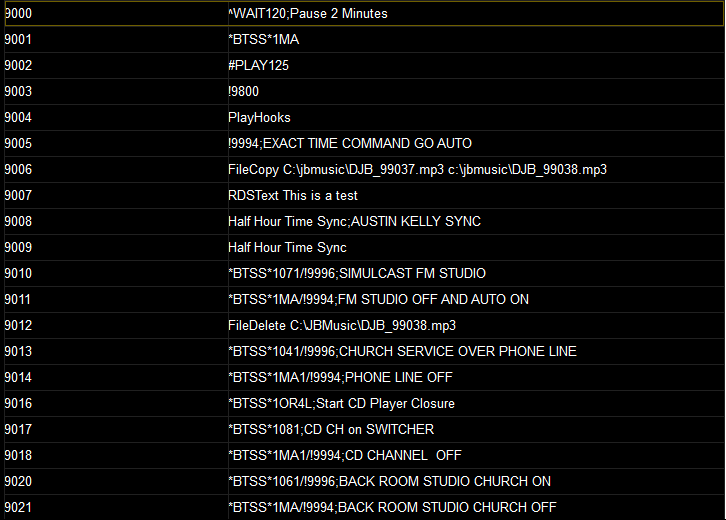The width and height of the screenshot is (726, 520).
Task: Choose the PlayHooks entry
Action: tap(364, 117)
